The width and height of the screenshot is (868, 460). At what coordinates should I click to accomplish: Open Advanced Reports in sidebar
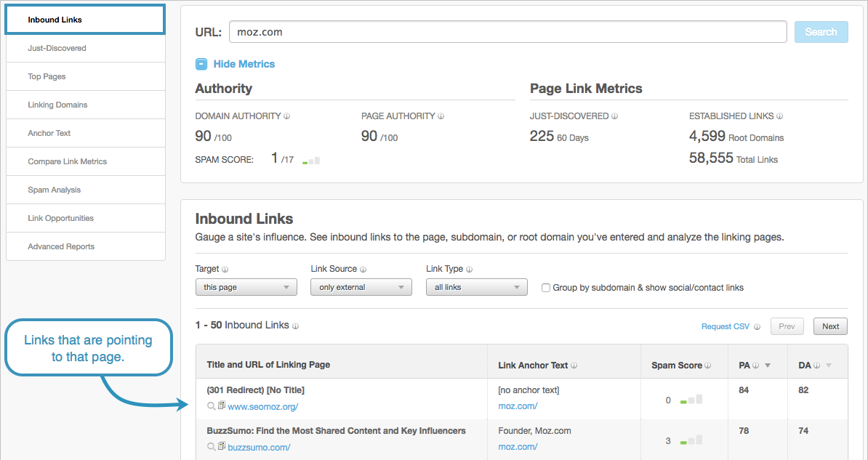pos(85,246)
